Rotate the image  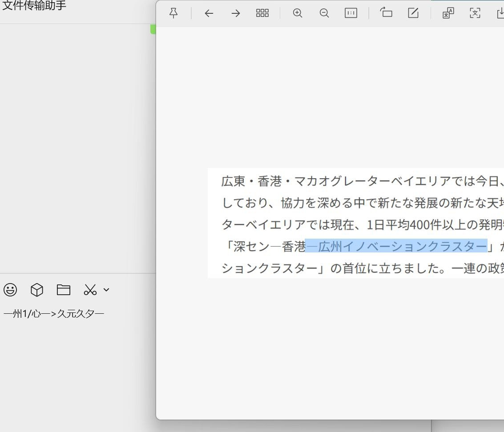click(x=386, y=12)
